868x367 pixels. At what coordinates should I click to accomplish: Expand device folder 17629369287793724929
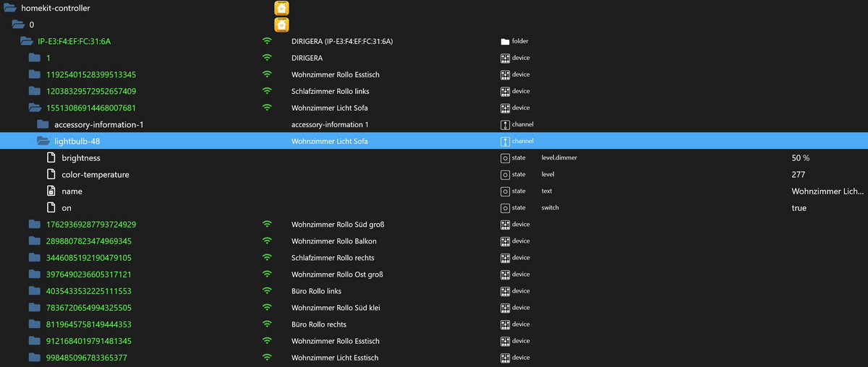(x=35, y=225)
